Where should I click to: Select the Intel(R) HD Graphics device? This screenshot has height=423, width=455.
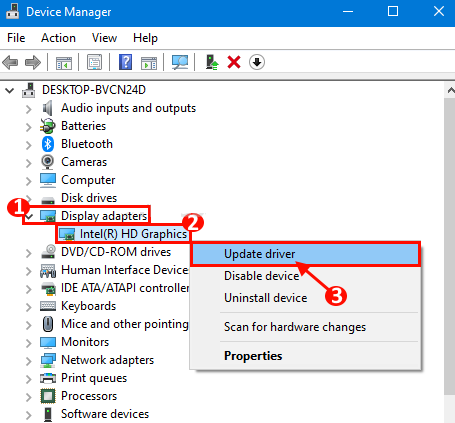point(133,234)
